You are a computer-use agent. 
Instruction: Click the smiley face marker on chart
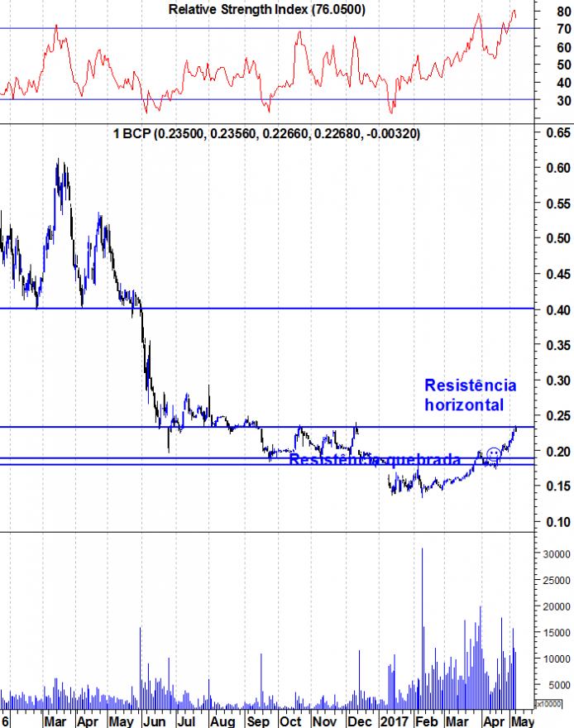(493, 453)
